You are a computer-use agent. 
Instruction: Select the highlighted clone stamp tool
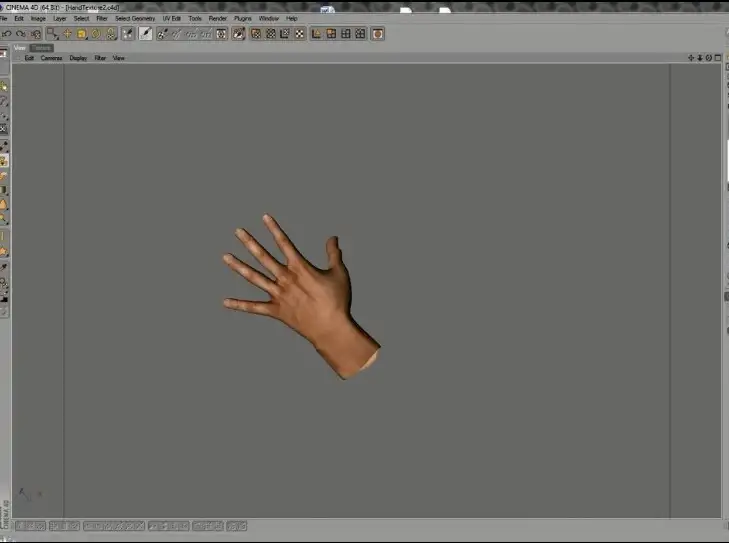(x=4, y=161)
